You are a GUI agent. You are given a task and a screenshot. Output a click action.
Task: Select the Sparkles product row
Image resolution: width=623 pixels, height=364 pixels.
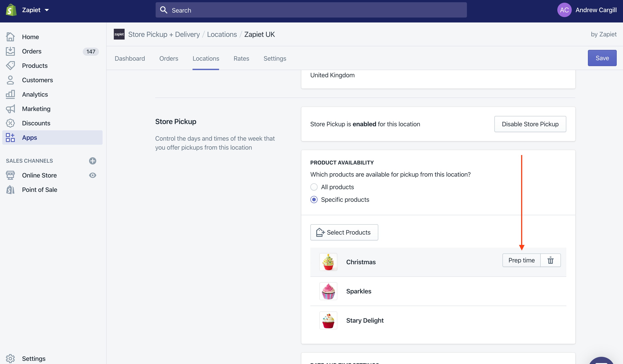pyautogui.click(x=438, y=291)
